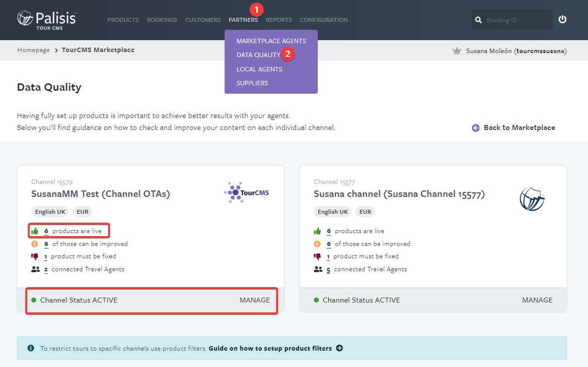588x367 pixels.
Task: Click Back to Marketplace link
Action: (520, 127)
